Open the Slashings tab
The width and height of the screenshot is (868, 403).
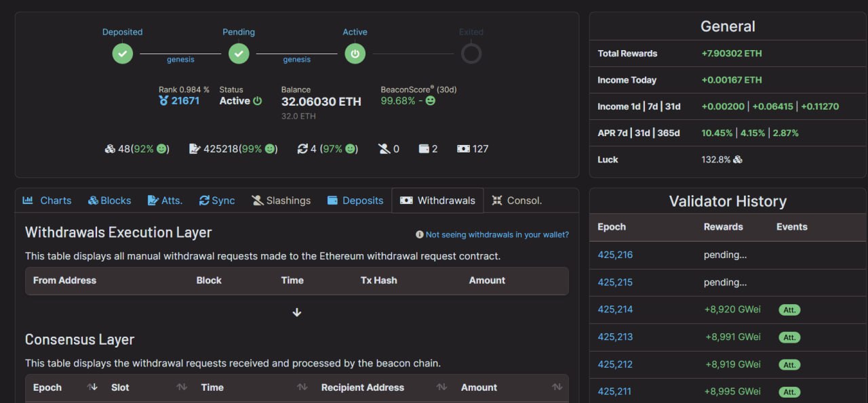(x=281, y=200)
